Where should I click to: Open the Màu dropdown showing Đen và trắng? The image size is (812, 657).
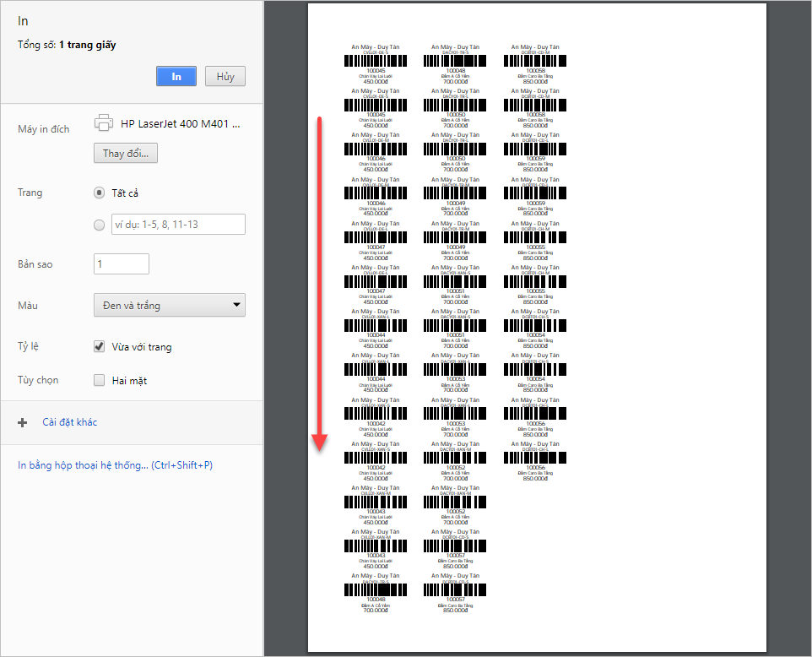170,305
